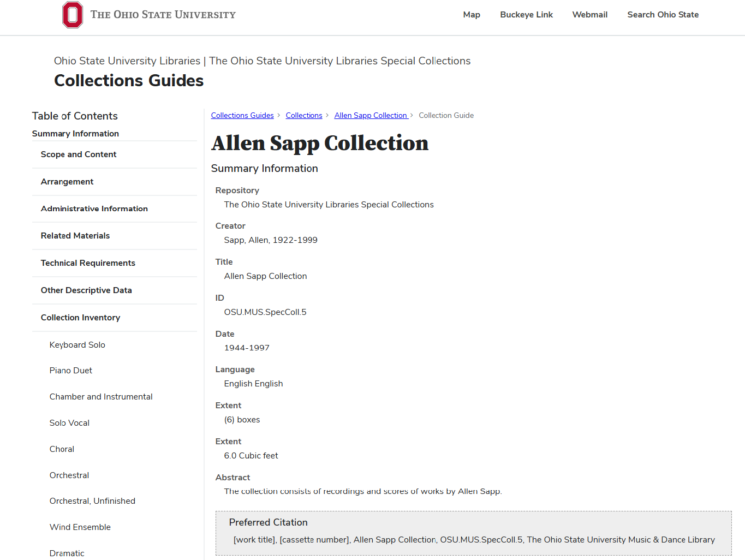The width and height of the screenshot is (745, 560).
Task: Click the (6) boxes extent value
Action: point(242,420)
